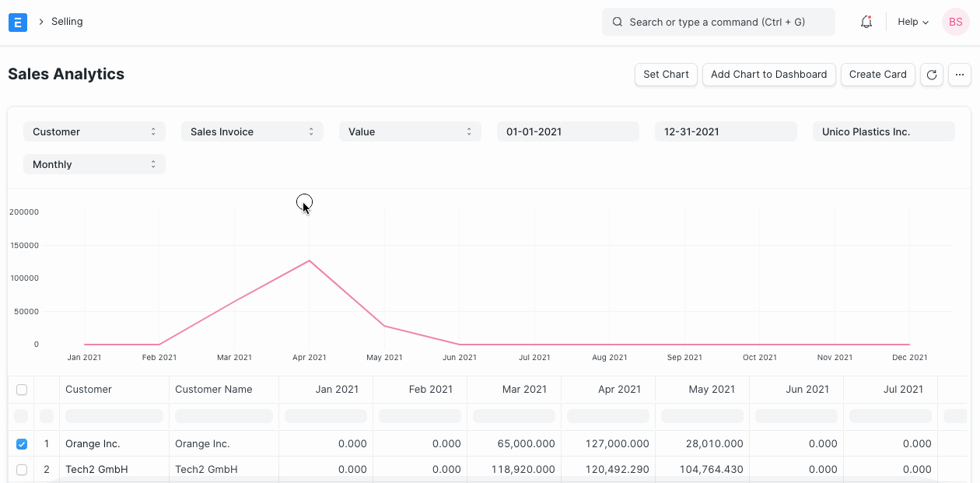Edit the 01-01-2021 from-date field
Image resolution: width=980 pixels, height=483 pixels.
pyautogui.click(x=568, y=131)
